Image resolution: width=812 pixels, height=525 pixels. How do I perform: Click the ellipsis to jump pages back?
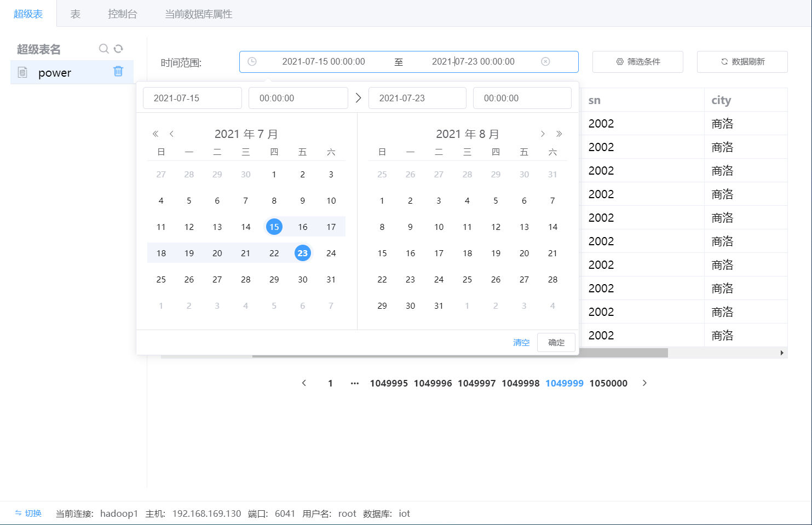(x=355, y=383)
